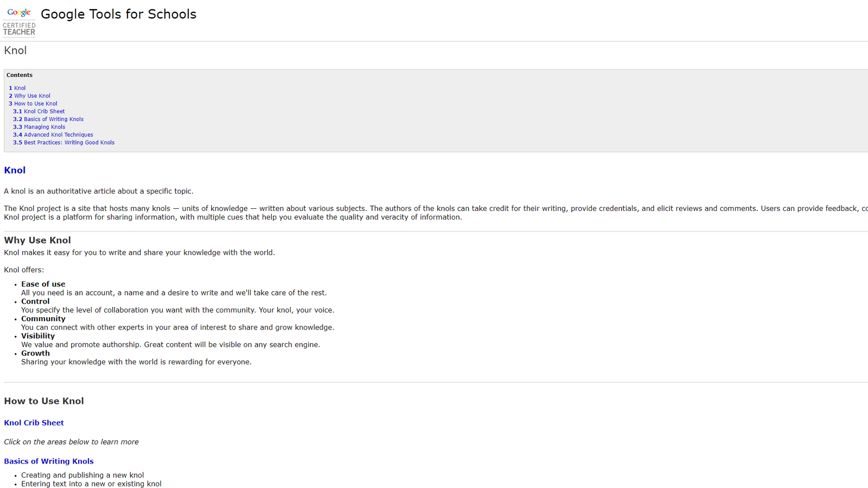Click the blue 'Knol' section heading

click(x=15, y=170)
